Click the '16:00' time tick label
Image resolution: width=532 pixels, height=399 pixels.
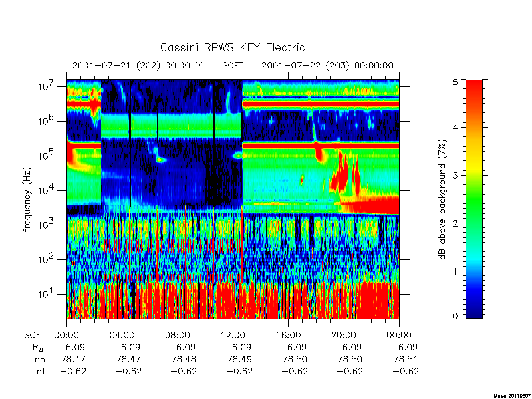pos(288,335)
